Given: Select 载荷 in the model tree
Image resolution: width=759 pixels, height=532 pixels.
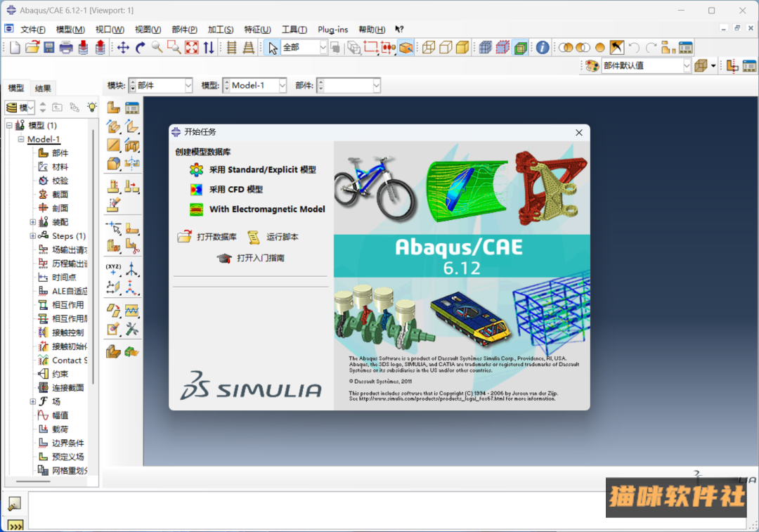Looking at the screenshot, I should coord(60,429).
